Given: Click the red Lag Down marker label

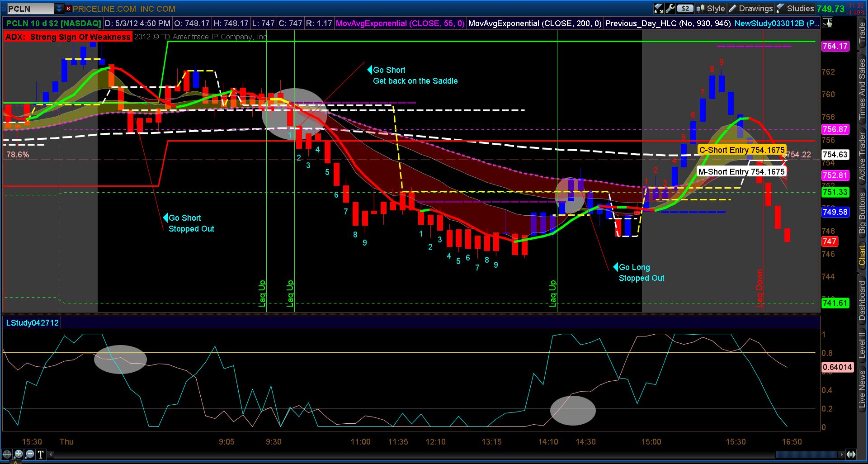Looking at the screenshot, I should (x=759, y=288).
